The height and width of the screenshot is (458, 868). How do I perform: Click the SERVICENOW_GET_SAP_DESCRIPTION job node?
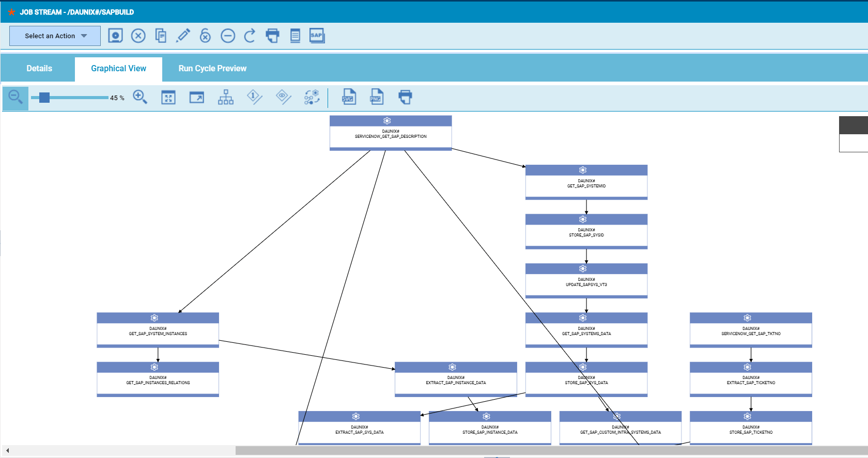(x=391, y=134)
